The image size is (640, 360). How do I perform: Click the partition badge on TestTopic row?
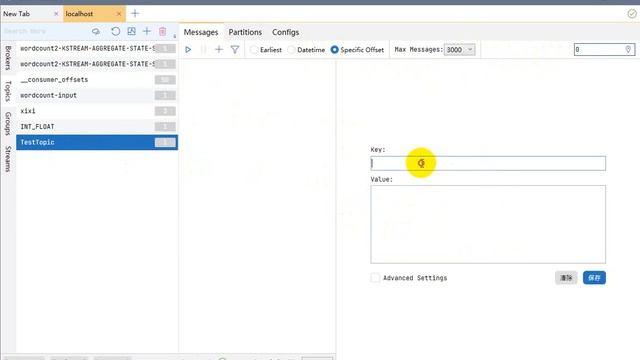point(165,142)
